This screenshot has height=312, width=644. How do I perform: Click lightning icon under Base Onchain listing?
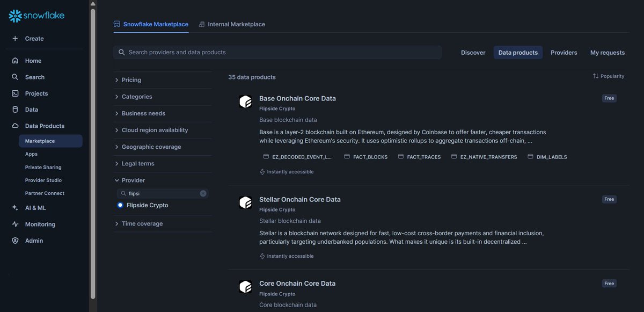click(262, 172)
